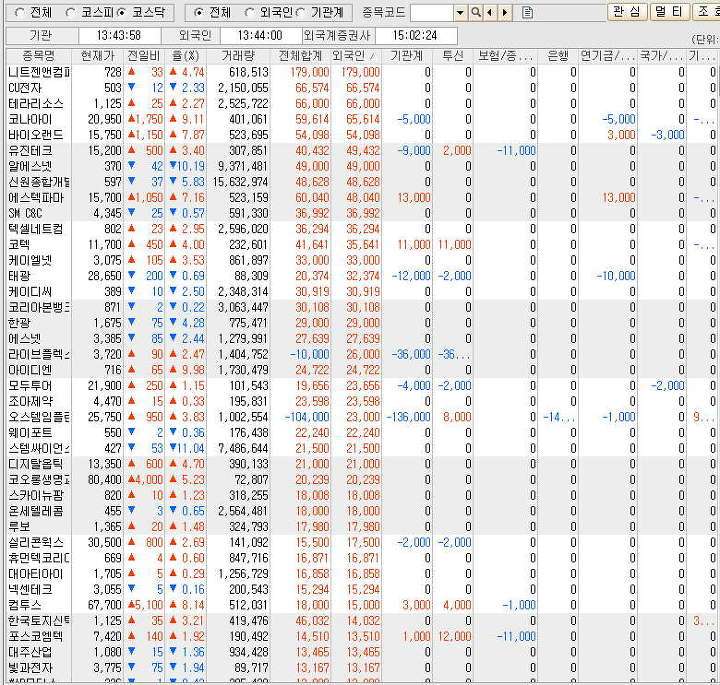Select the 코나아이 stock name

(30, 119)
